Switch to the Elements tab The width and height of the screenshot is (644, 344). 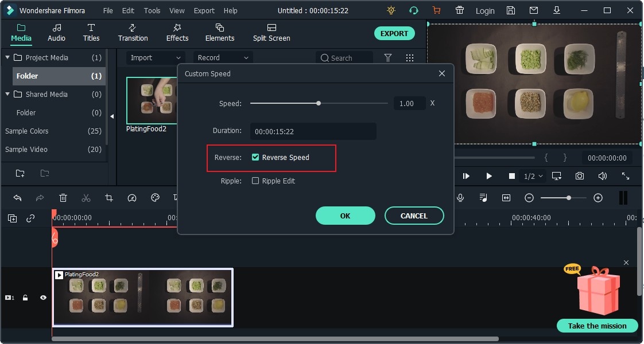pyautogui.click(x=220, y=33)
